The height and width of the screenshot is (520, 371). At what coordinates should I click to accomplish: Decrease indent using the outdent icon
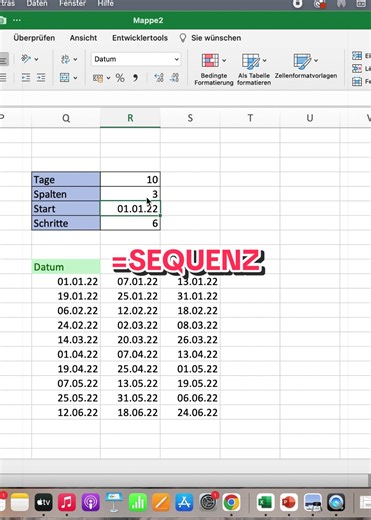(x=26, y=78)
